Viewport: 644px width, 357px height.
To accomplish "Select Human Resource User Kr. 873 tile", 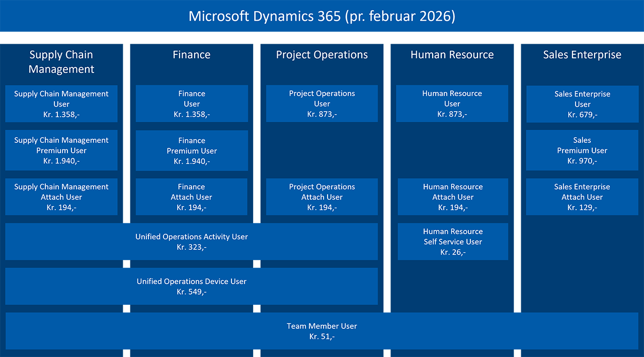I will tap(452, 104).
